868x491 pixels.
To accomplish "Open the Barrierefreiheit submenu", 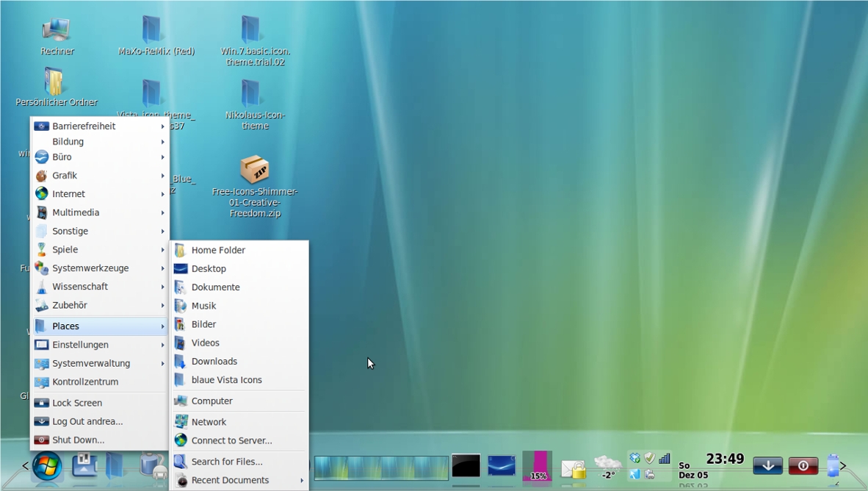I will (x=100, y=126).
